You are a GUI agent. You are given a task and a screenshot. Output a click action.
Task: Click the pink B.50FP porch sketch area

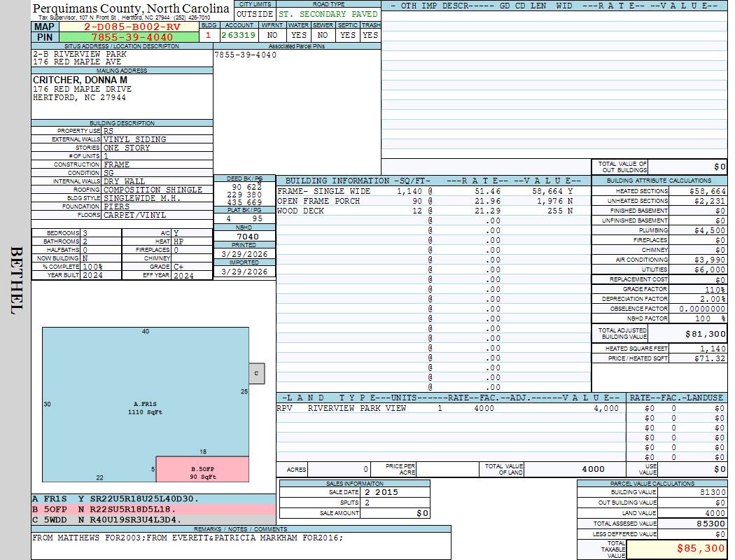click(x=202, y=470)
